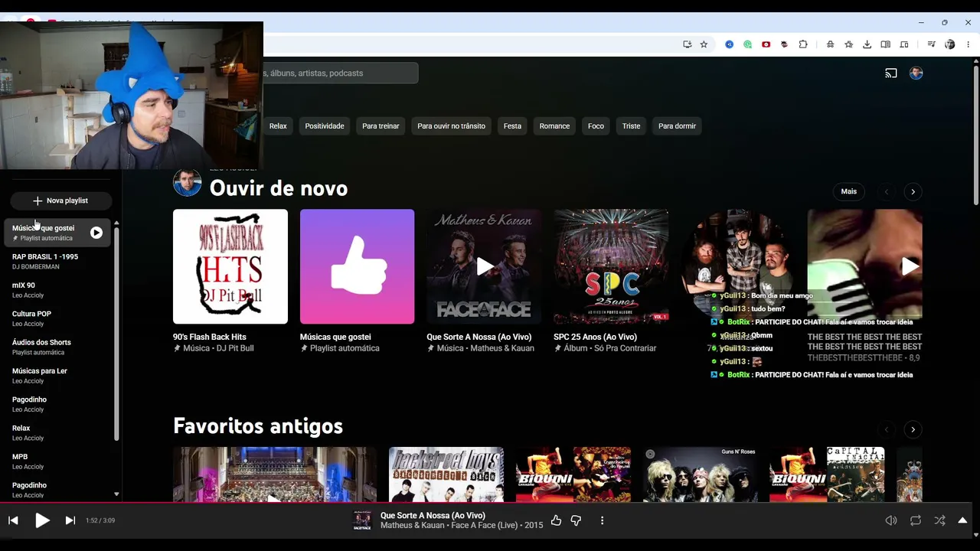Advance Favoritos antigos carousel right
Image resolution: width=980 pixels, height=551 pixels.
[x=913, y=429]
